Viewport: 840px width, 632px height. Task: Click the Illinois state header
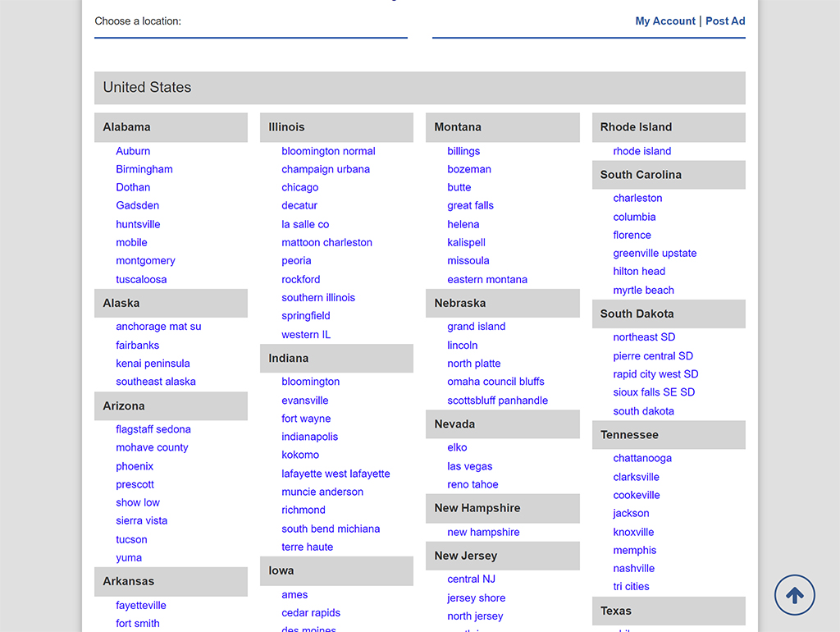(287, 127)
